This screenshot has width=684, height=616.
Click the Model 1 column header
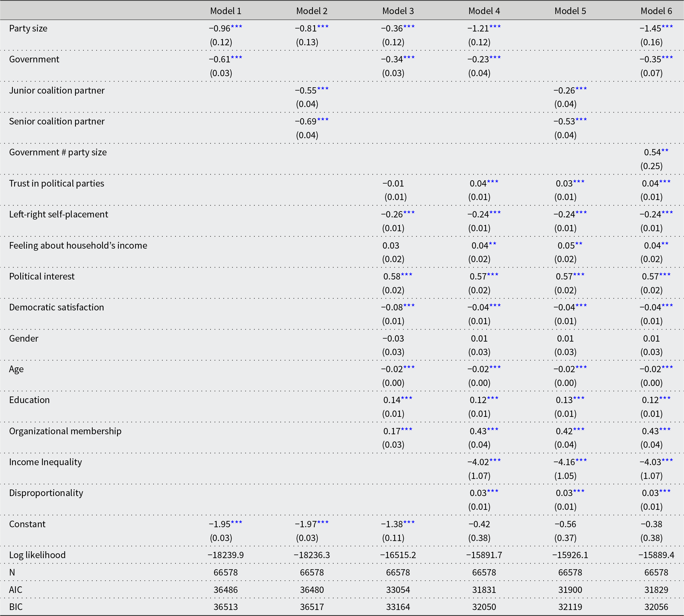click(226, 11)
